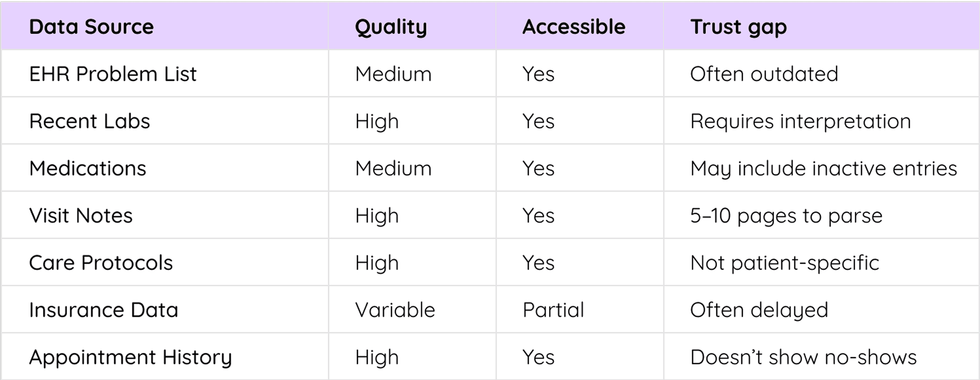980x380 pixels.
Task: Select the EHR Problem List cell
Action: point(113,74)
